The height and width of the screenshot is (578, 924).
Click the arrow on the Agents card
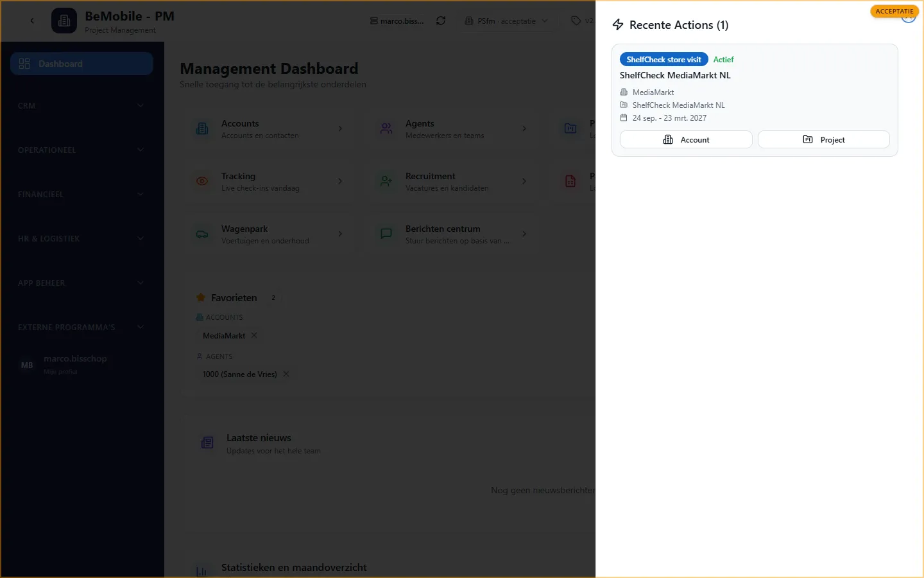point(524,128)
